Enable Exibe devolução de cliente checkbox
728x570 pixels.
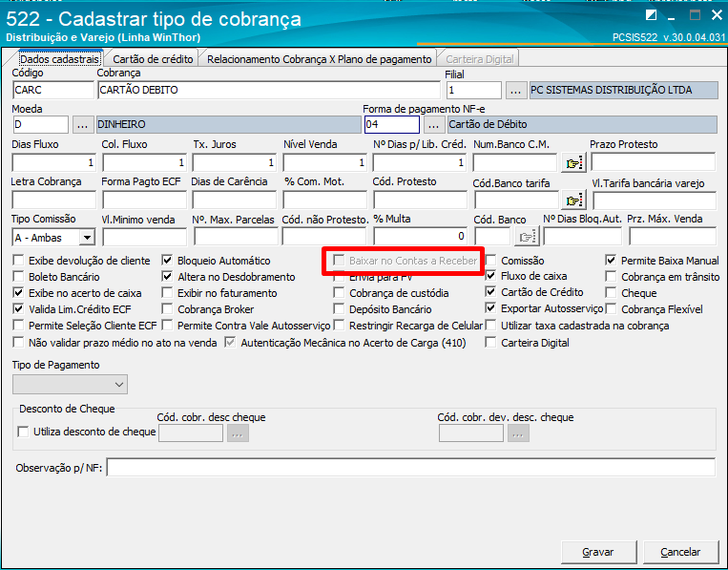coord(18,260)
